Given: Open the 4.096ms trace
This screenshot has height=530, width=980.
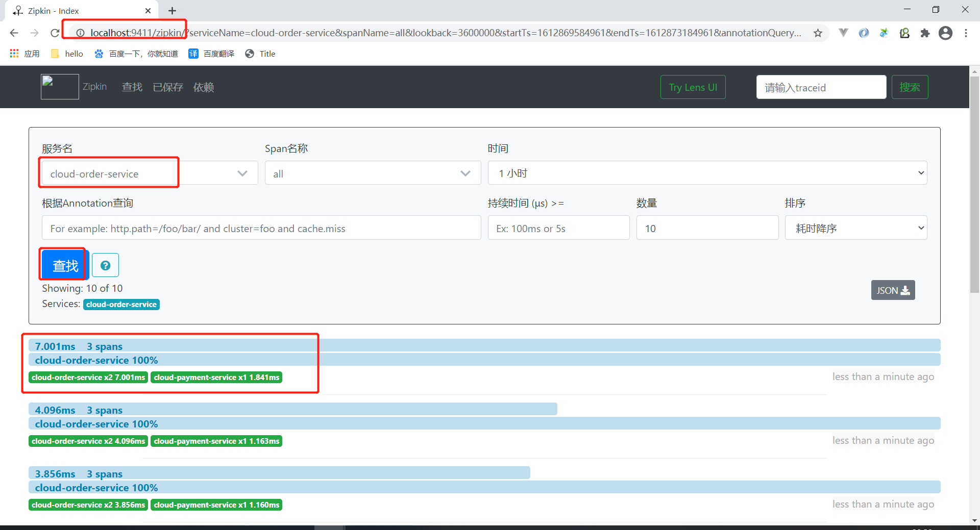Looking at the screenshot, I should [x=293, y=410].
